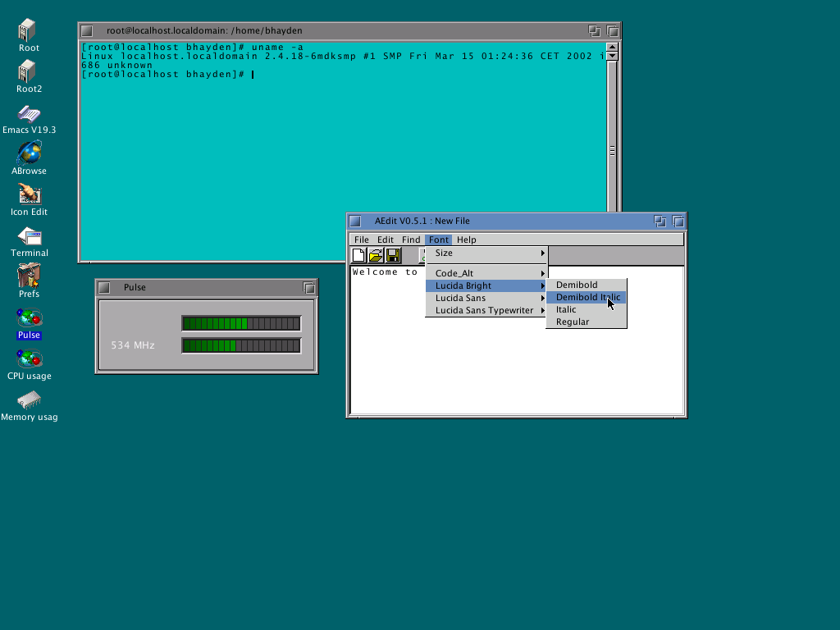Open the Find menu in AEdit
Screen dimensions: 840x630
(411, 240)
